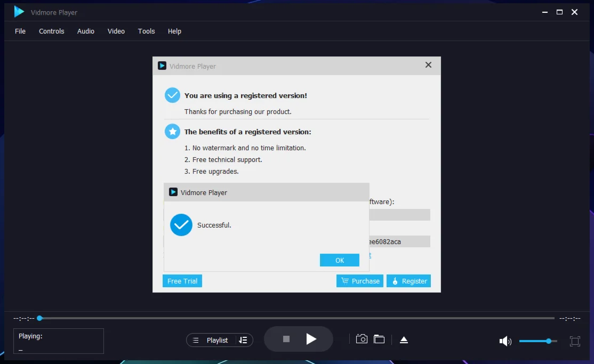This screenshot has height=364, width=594.
Task: Open the Playlist panel
Action: coord(212,340)
